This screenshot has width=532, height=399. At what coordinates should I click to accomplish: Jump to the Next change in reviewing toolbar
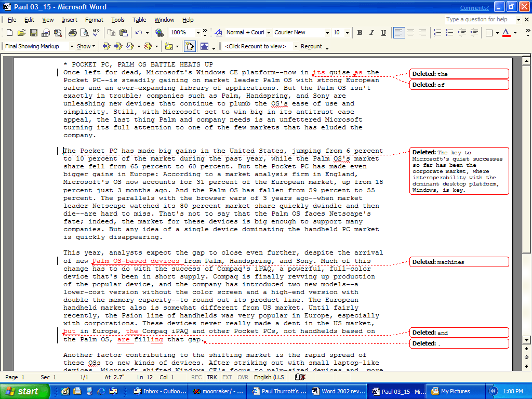[x=118, y=46]
